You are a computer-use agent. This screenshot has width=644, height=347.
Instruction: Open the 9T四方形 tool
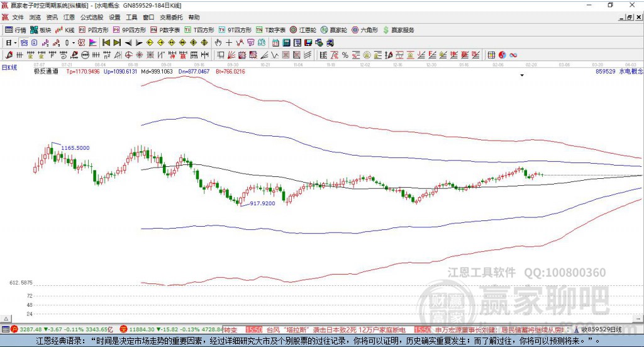(x=235, y=30)
